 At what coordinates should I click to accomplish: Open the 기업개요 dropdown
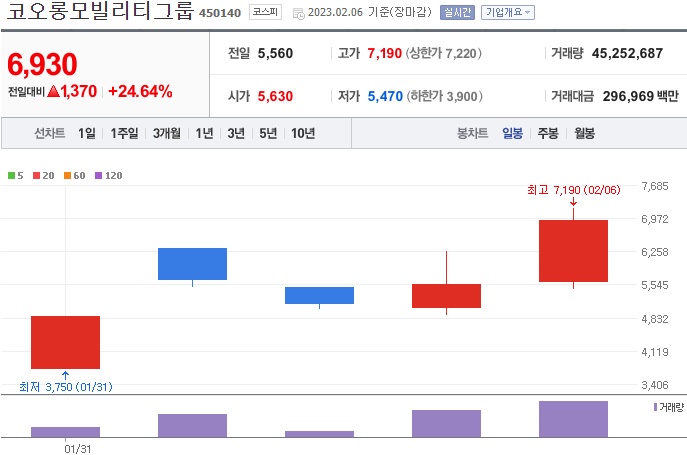[507, 12]
